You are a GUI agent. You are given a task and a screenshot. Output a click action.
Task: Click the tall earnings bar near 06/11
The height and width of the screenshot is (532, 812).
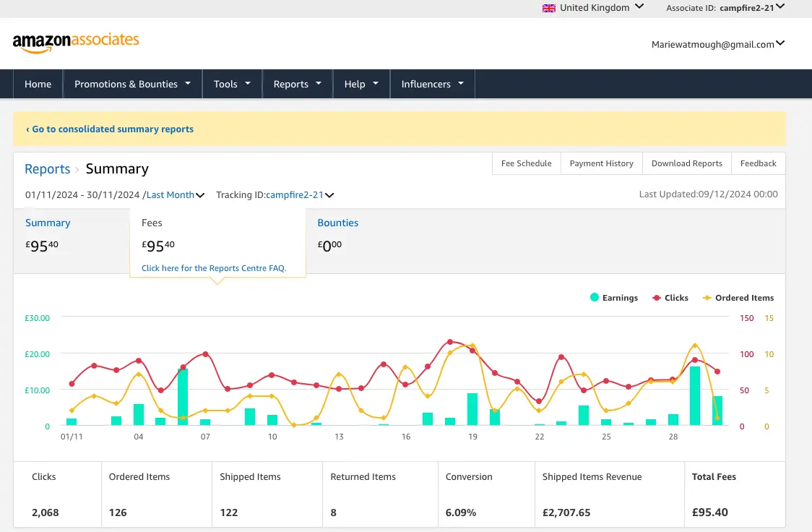183,397
